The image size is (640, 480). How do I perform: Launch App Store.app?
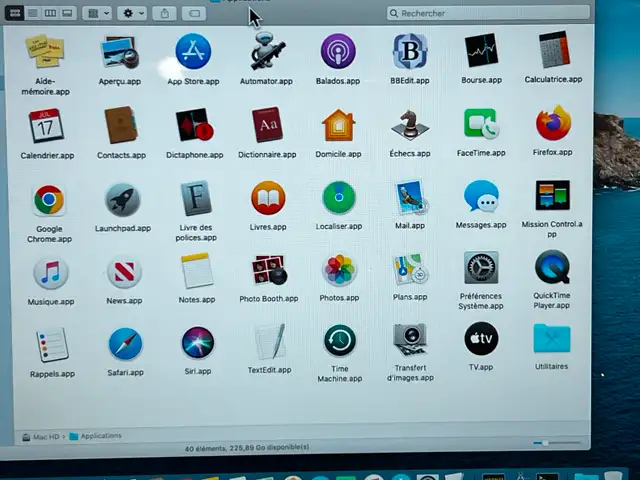(x=193, y=51)
